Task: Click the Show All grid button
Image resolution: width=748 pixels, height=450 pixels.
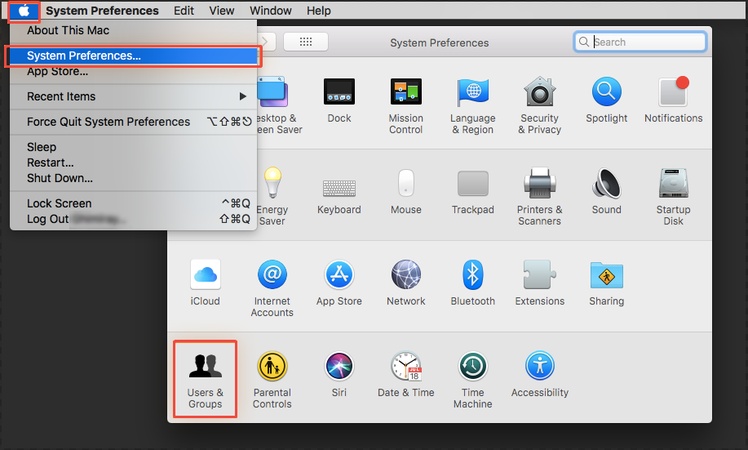Action: [x=306, y=42]
